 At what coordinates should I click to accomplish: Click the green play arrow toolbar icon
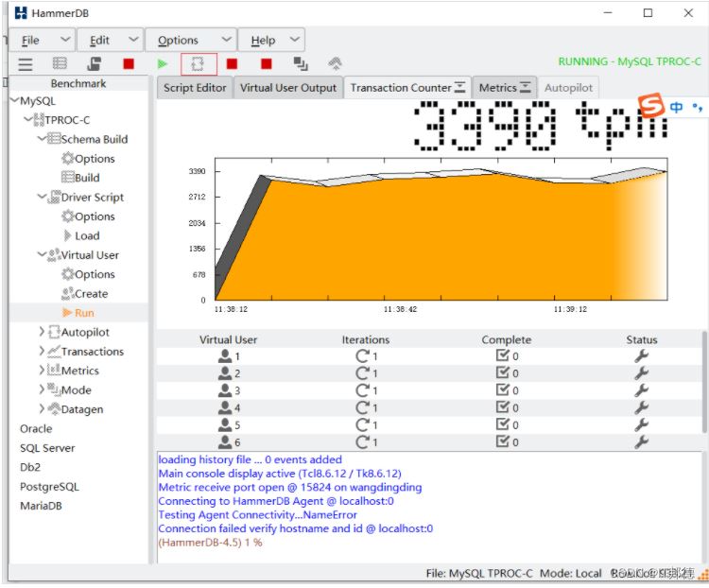coord(163,63)
